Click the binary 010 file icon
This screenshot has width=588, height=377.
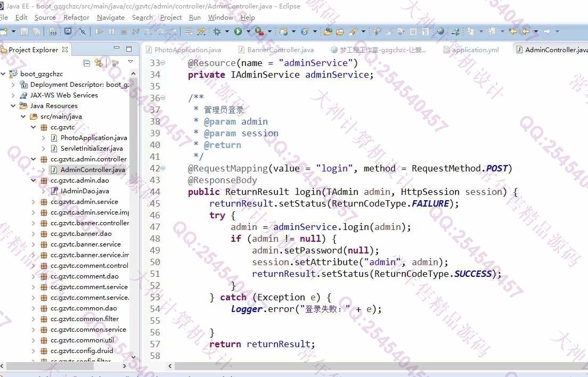53,32
